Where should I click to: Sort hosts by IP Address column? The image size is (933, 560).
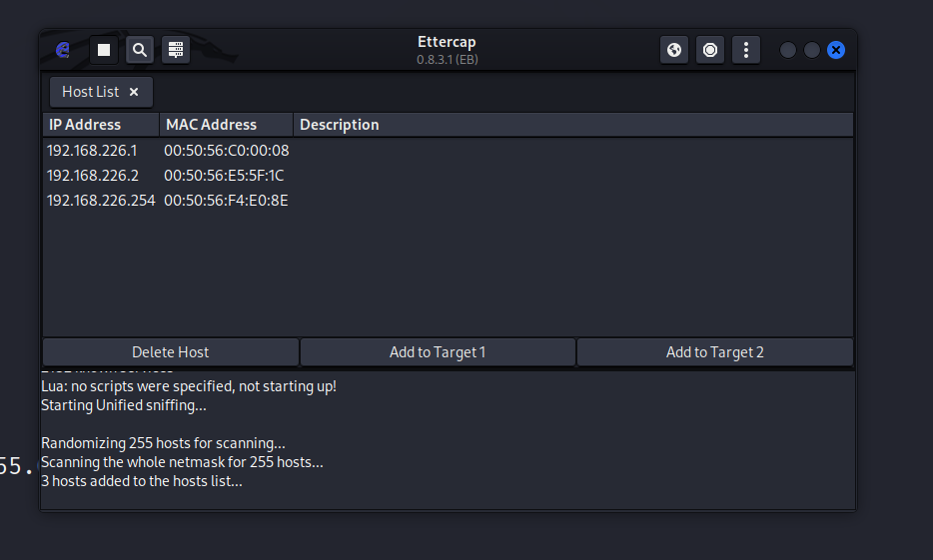tap(100, 125)
